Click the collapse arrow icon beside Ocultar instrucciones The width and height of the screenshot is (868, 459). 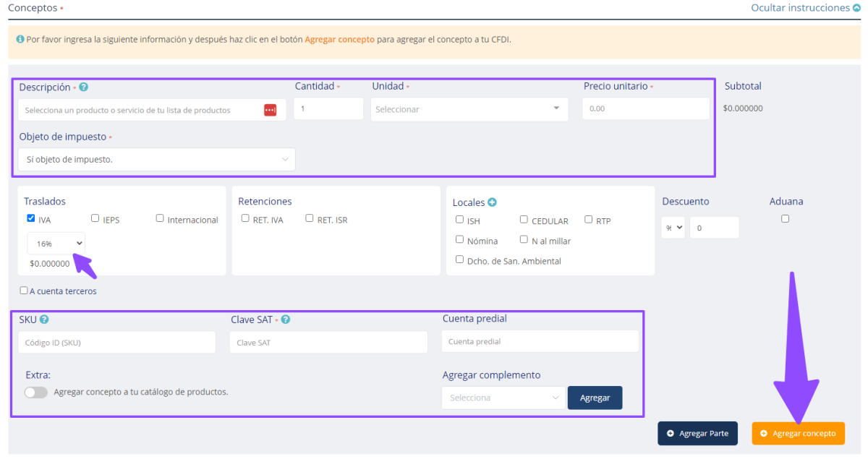857,8
